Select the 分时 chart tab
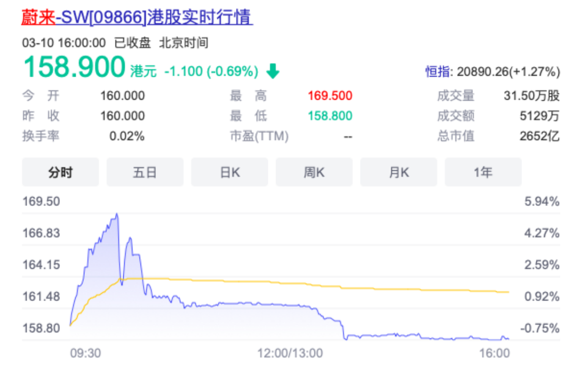Image resolution: width=588 pixels, height=368 pixels. pos(61,172)
